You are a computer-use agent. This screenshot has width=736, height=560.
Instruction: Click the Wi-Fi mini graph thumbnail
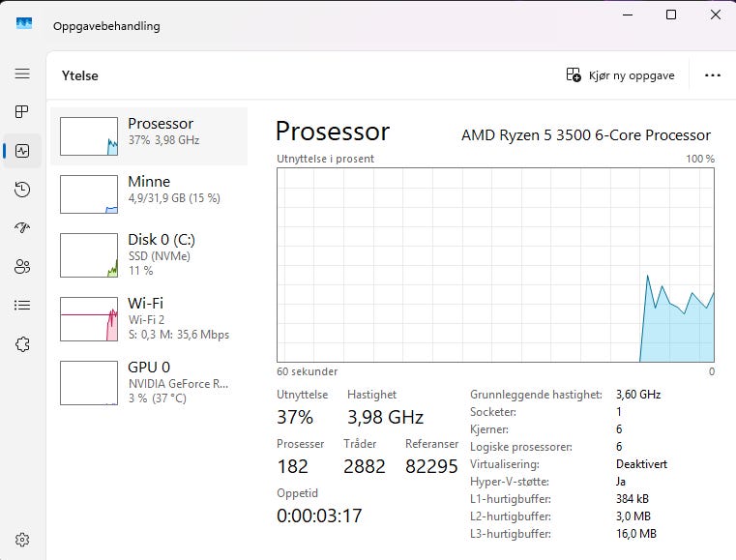(89, 319)
